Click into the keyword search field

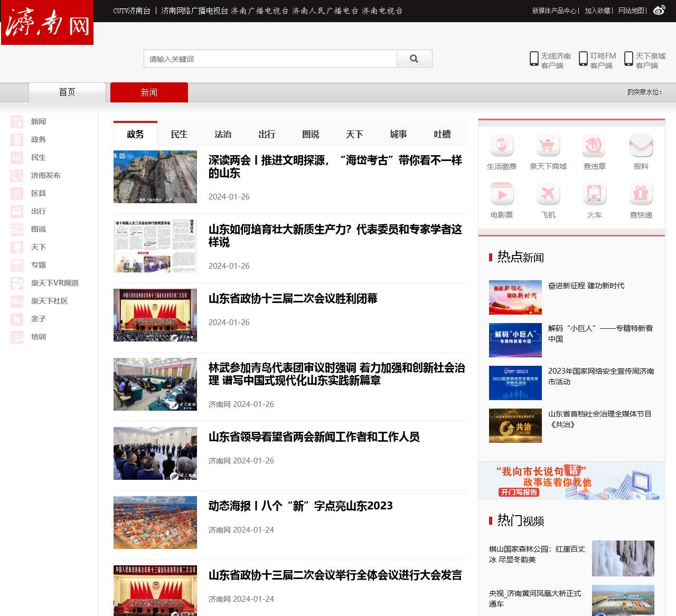pos(270,59)
